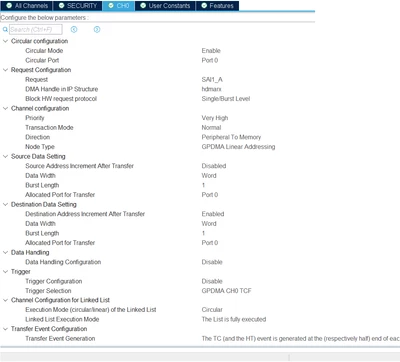The width and height of the screenshot is (400, 362).
Task: Select Data Handling Configuration row label
Action: click(63, 262)
